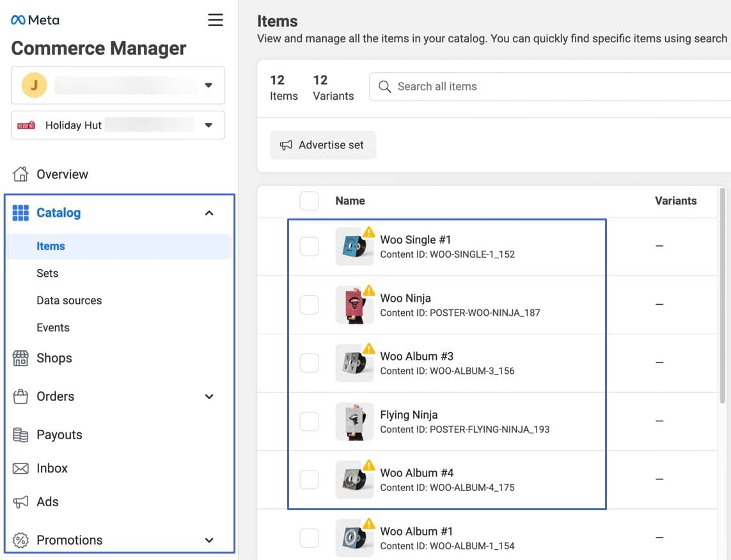Click the Advertise set button
Viewport: 731px width, 560px height.
322,145
